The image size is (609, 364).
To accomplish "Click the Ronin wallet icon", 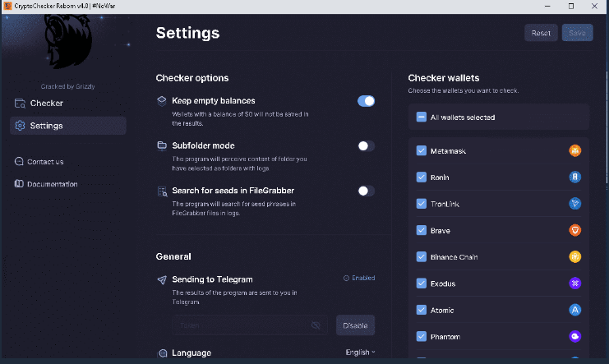I will [575, 177].
